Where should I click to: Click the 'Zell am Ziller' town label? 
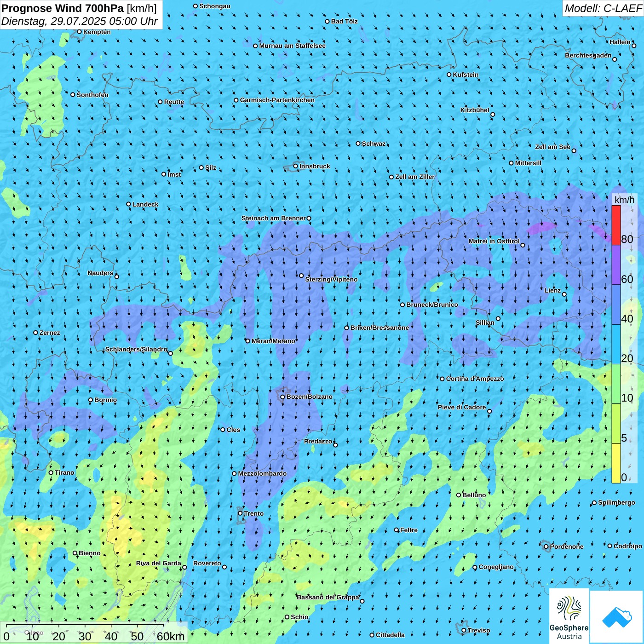[x=415, y=177]
